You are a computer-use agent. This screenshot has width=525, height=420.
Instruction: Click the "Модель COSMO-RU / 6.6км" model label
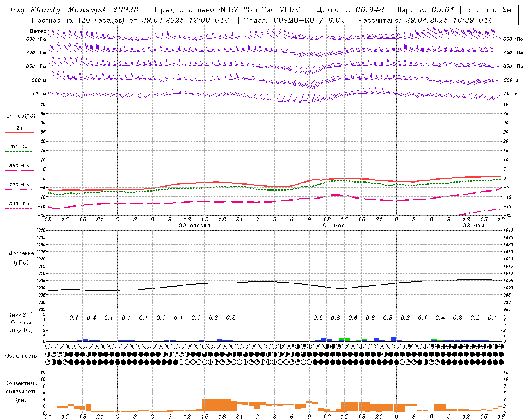coord(296,20)
